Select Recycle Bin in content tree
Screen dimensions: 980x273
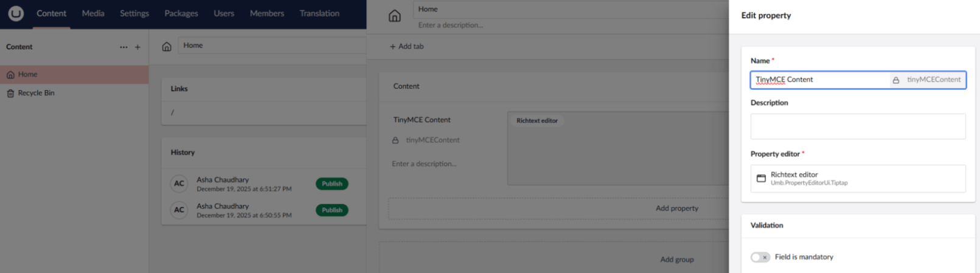click(74, 93)
